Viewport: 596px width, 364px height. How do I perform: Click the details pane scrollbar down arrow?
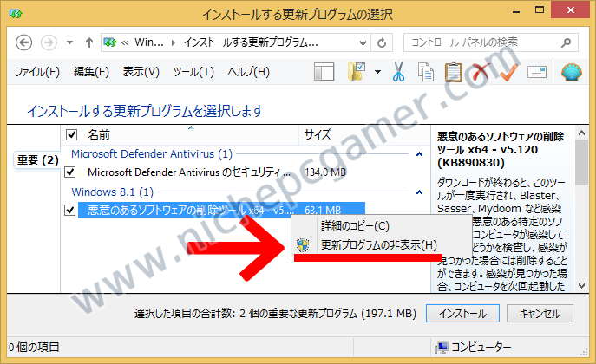point(581,286)
